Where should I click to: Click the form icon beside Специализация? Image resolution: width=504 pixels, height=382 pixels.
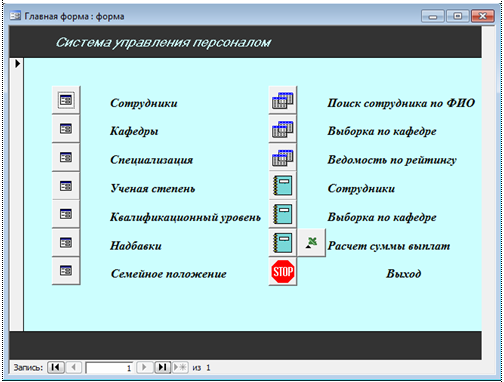coord(66,157)
